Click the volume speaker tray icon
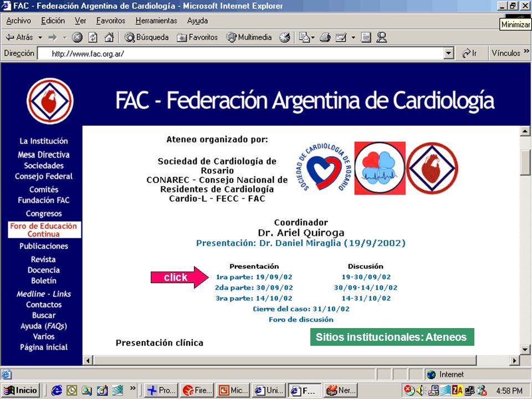This screenshot has width=532, height=399. click(421, 391)
